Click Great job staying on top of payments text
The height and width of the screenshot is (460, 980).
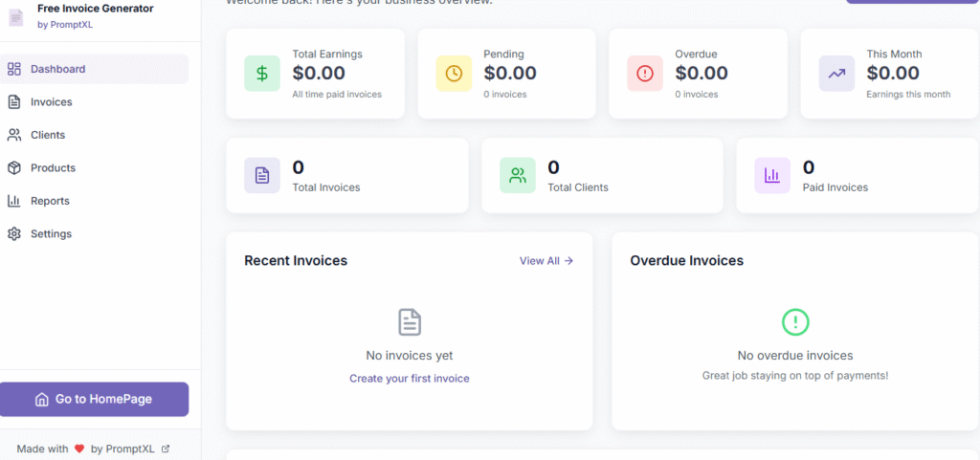[795, 376]
